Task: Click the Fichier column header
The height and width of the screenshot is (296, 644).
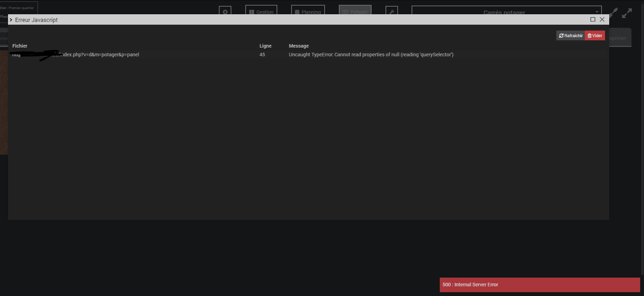Action: point(20,46)
